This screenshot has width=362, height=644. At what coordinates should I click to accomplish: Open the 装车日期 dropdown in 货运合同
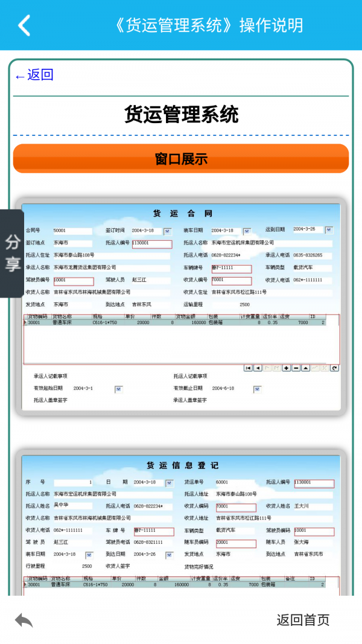coord(247,232)
